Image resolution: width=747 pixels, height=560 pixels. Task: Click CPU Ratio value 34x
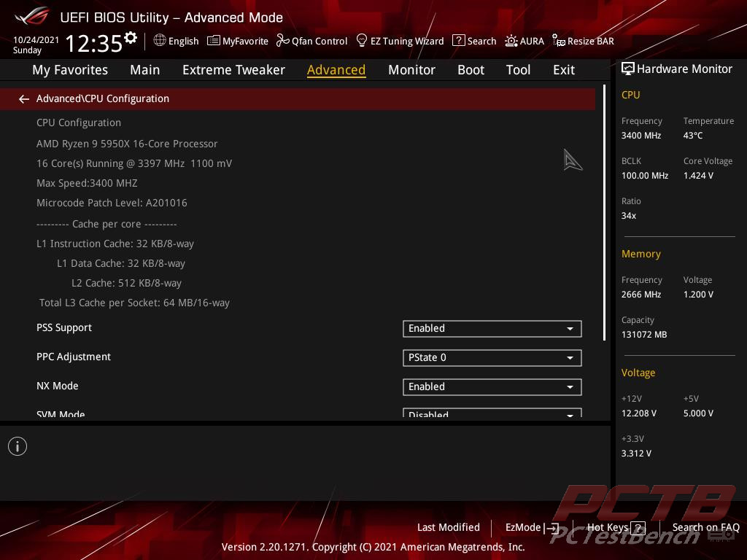pyautogui.click(x=628, y=216)
